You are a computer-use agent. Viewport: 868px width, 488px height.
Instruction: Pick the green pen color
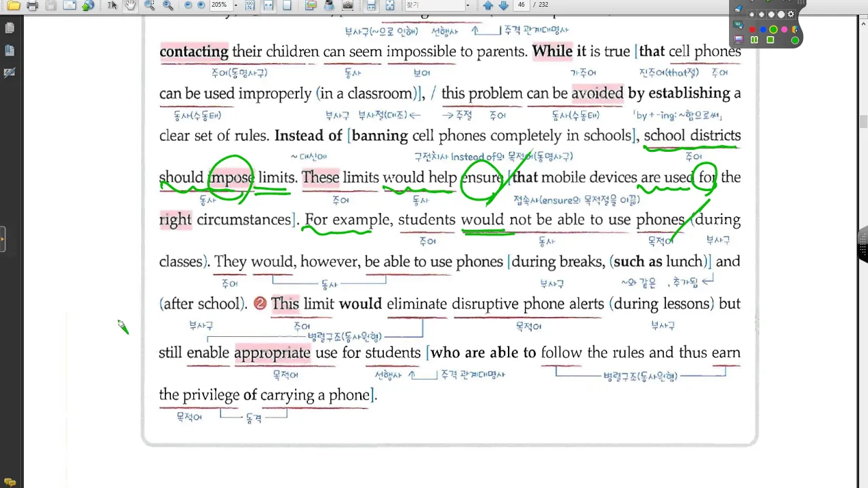(x=774, y=29)
